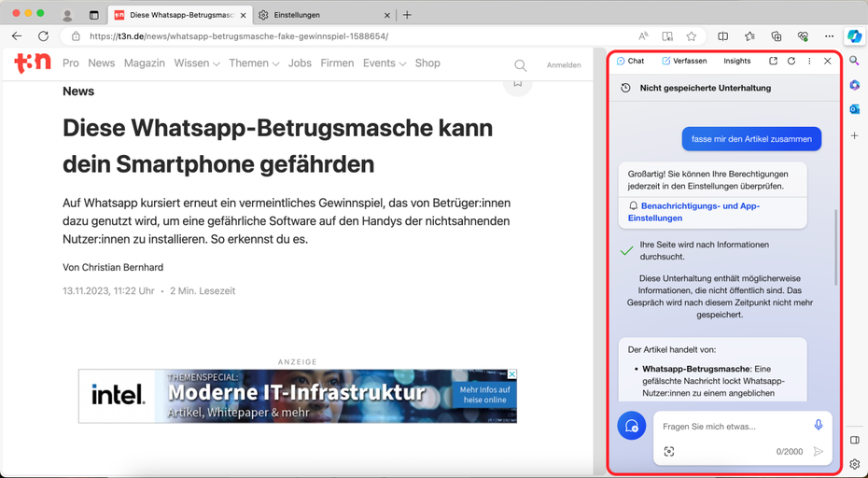Add a sidebar app with the plus icon
This screenshot has height=478, width=868.
tap(855, 135)
